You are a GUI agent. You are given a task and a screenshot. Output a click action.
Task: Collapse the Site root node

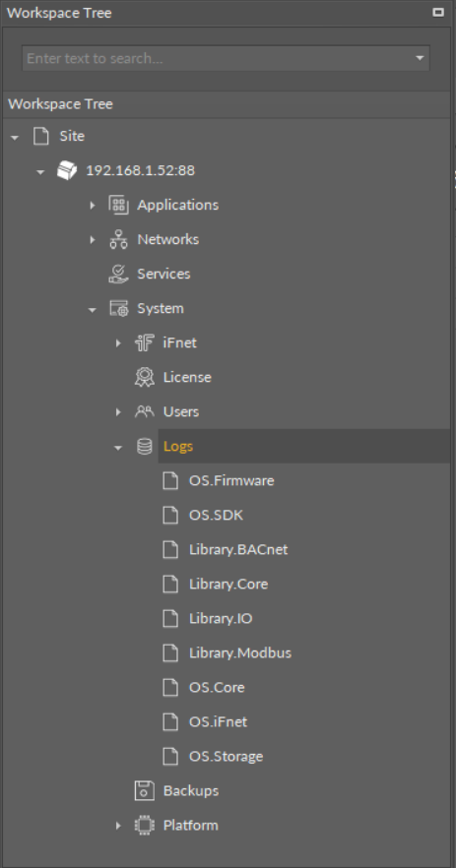pyautogui.click(x=15, y=137)
